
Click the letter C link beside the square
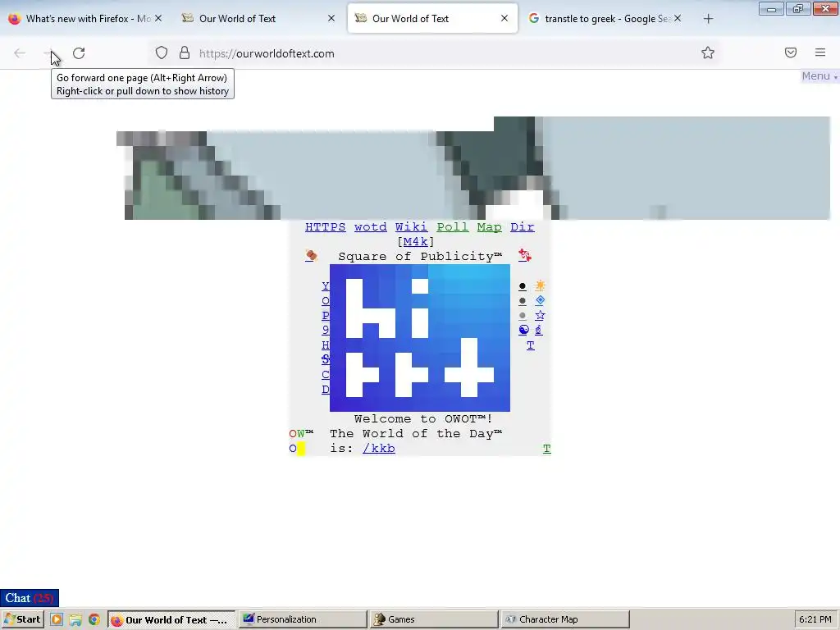pyautogui.click(x=325, y=374)
